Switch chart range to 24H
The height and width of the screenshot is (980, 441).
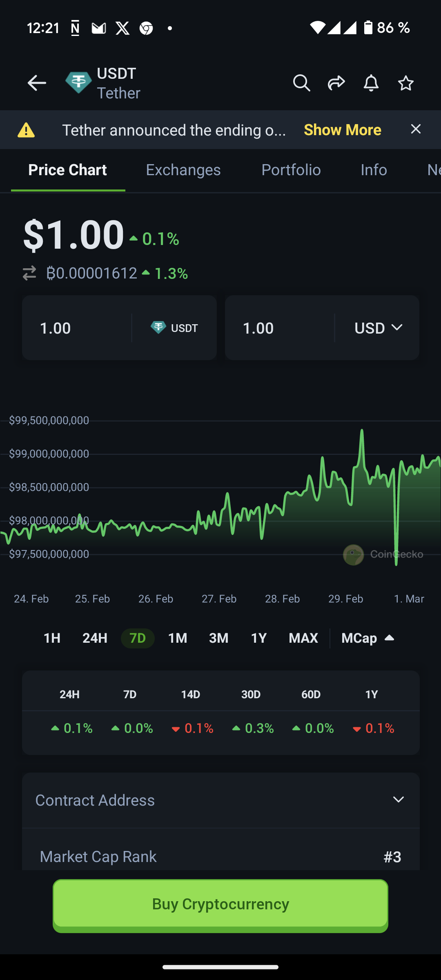(x=95, y=638)
